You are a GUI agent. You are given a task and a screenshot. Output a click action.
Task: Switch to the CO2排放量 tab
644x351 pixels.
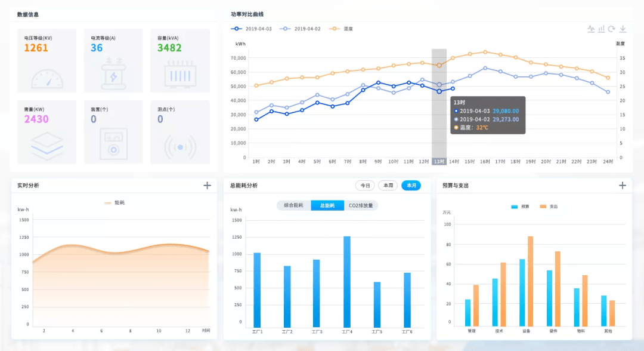(x=361, y=205)
